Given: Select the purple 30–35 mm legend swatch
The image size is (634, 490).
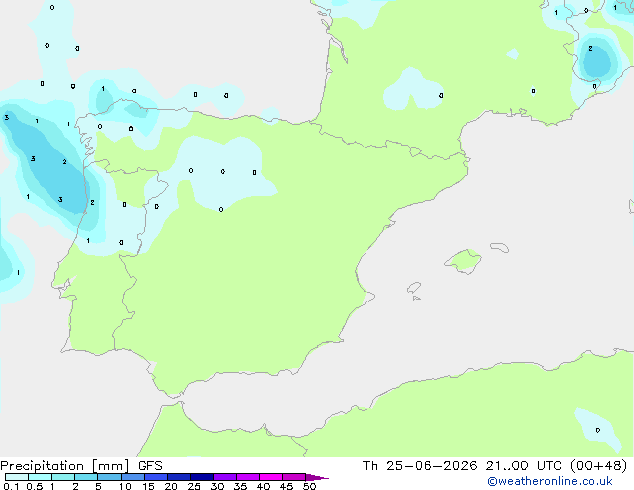Looking at the screenshot, I should 225,477.
